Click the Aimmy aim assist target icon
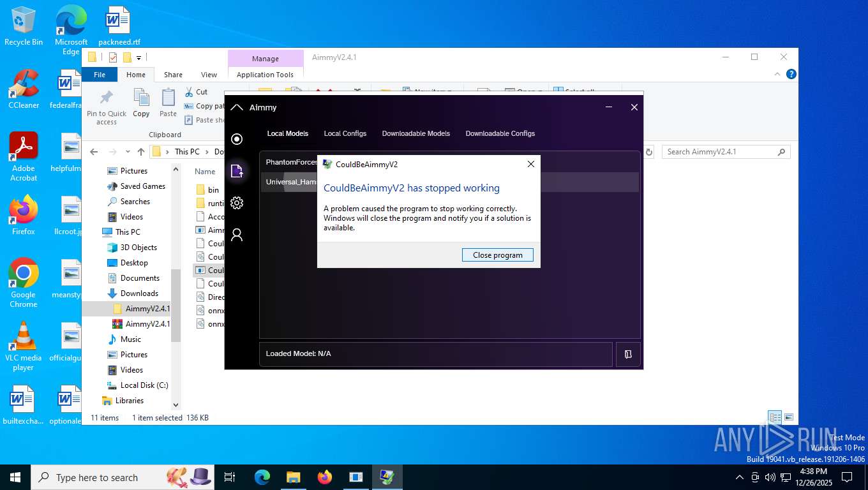868x490 pixels. [237, 139]
